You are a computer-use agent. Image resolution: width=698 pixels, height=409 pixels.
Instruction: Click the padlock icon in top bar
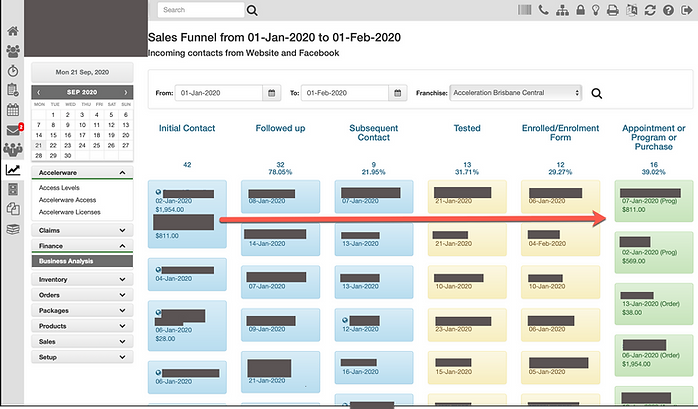coord(578,10)
